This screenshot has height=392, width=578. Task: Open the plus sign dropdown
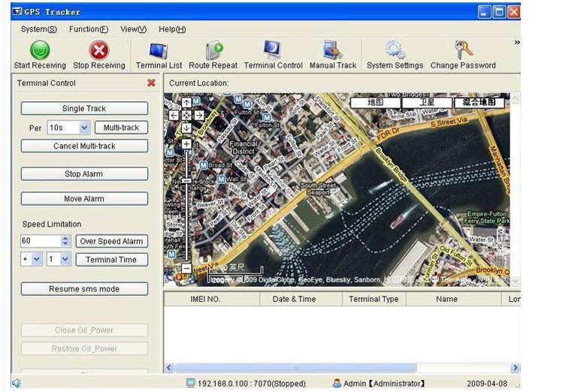pos(37,259)
